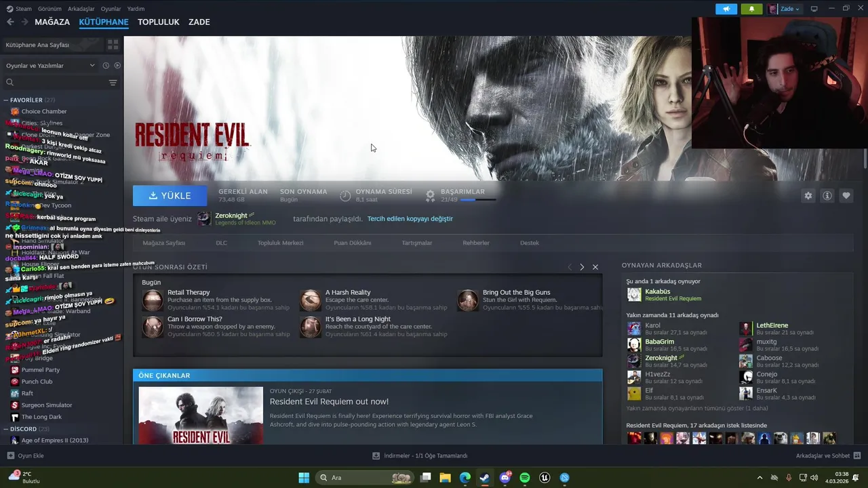The height and width of the screenshot is (488, 868).
Task: Open game settings gear icon
Action: [808, 195]
